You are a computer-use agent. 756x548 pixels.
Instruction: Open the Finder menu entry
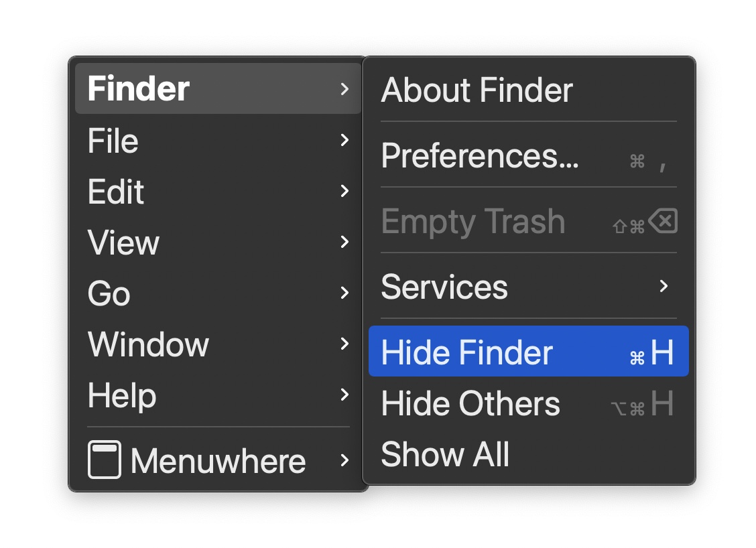[139, 88]
